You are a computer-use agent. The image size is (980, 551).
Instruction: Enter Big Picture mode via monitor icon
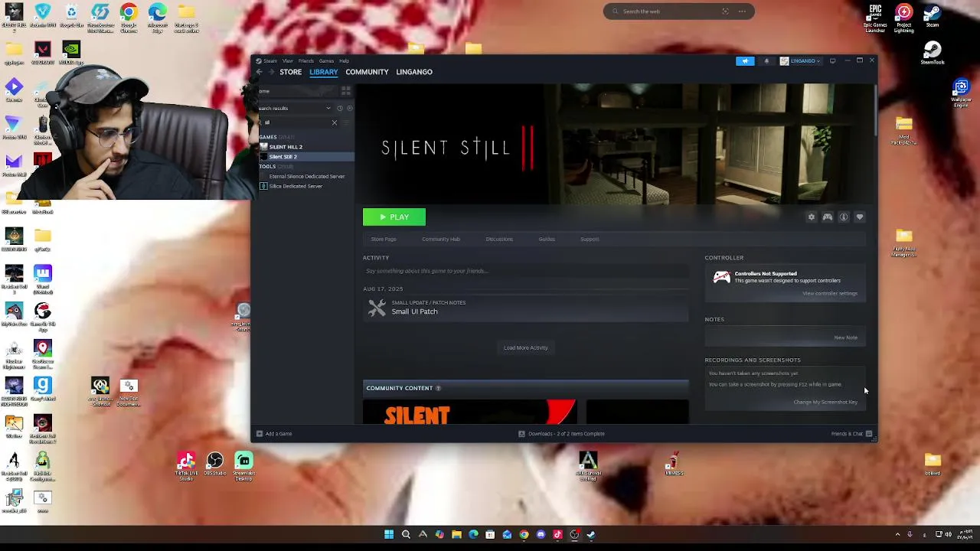tap(832, 61)
